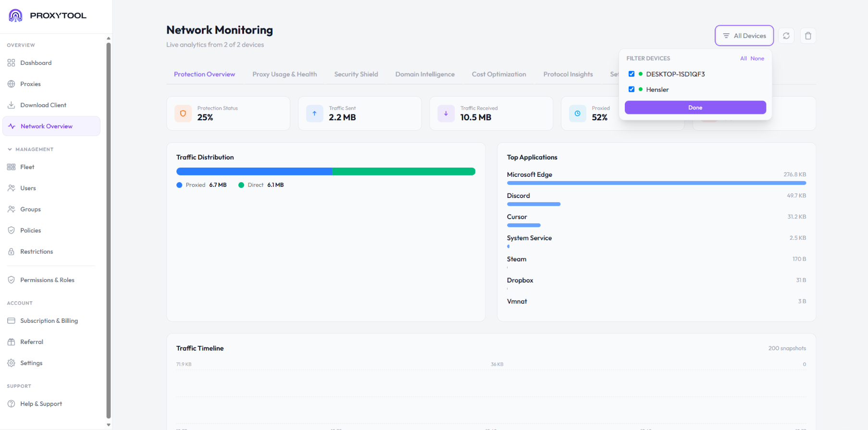
Task: Confirm the filter with the Done button
Action: pyautogui.click(x=695, y=108)
